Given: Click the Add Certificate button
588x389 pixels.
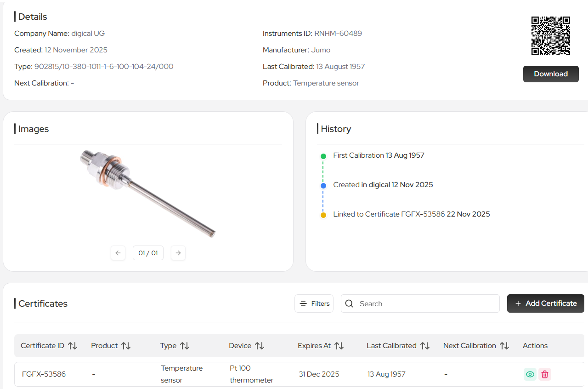Looking at the screenshot, I should (x=545, y=303).
